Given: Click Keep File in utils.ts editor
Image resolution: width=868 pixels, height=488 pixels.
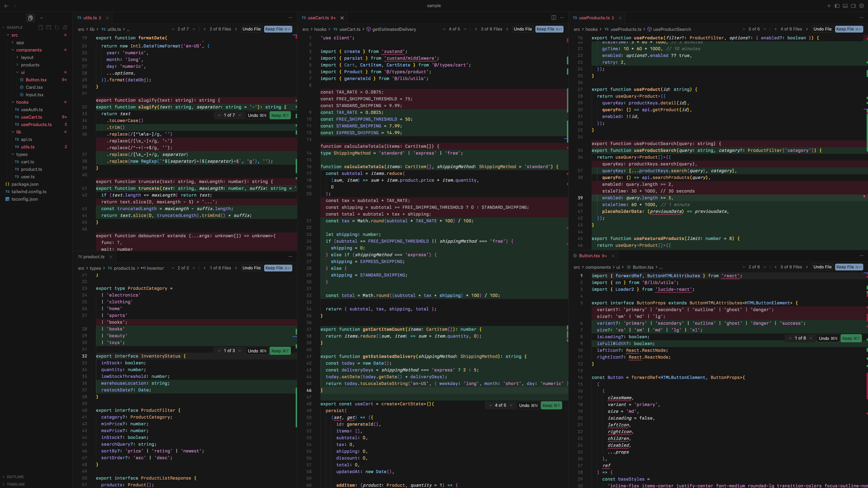Looking at the screenshot, I should click(x=278, y=29).
